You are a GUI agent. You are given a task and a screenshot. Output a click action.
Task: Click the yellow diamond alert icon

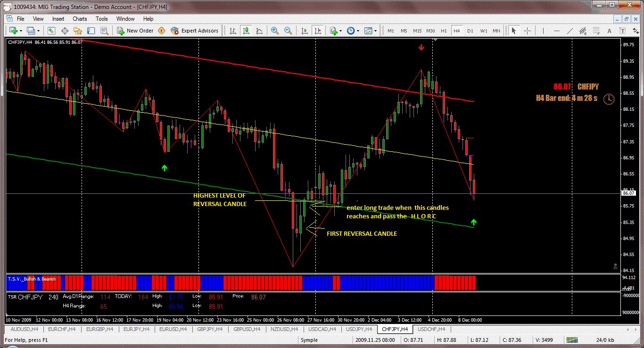162,31
